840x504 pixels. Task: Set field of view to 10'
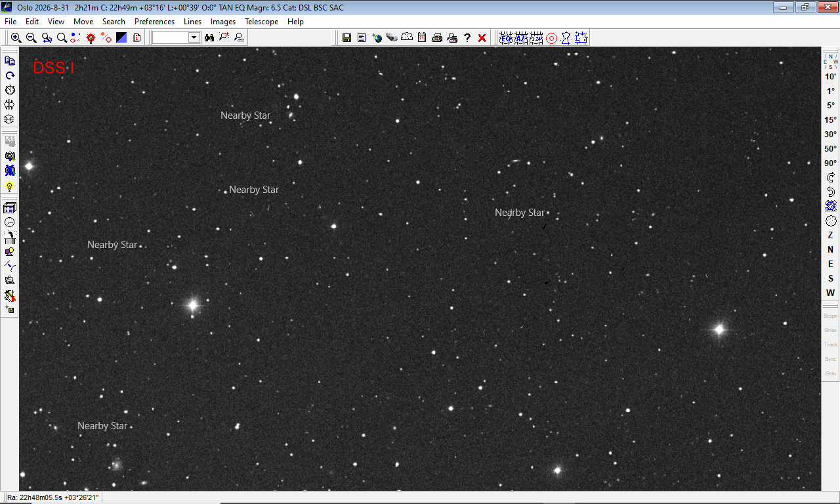click(831, 76)
